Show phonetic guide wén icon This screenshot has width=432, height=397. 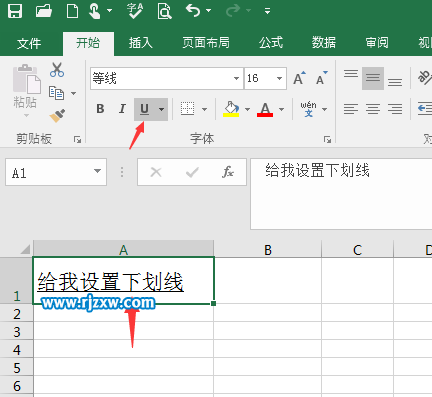pyautogui.click(x=308, y=109)
